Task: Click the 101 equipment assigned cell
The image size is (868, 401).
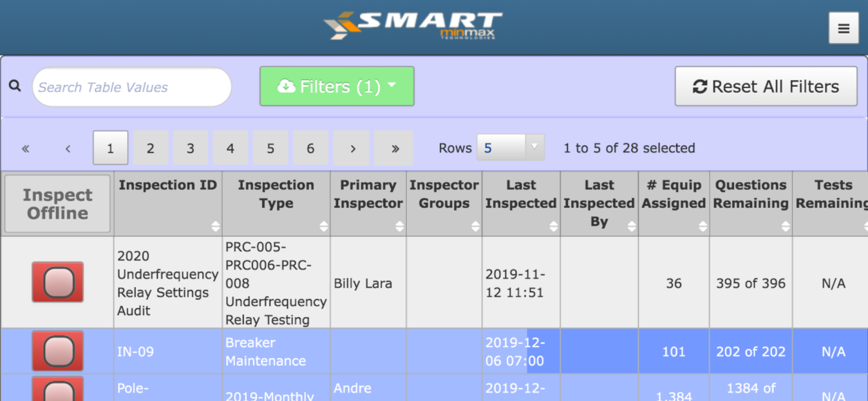Action: (x=674, y=351)
